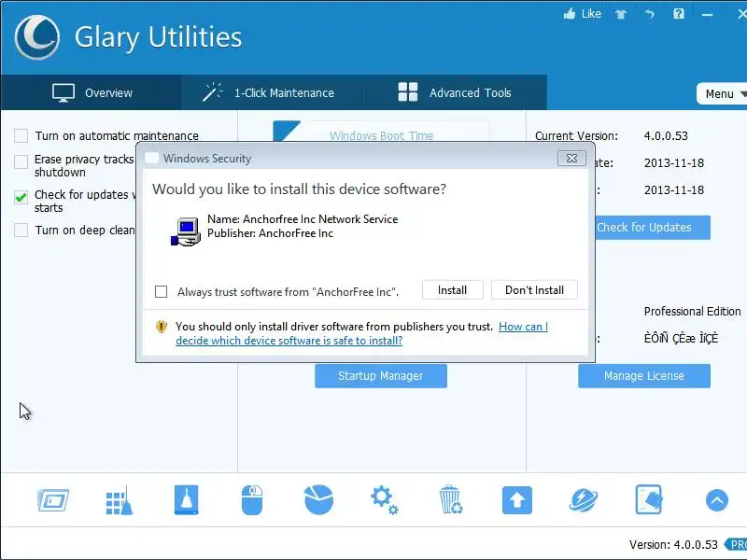Image resolution: width=747 pixels, height=560 pixels.
Task: Minimize the Glary Utilities window
Action: click(x=708, y=15)
